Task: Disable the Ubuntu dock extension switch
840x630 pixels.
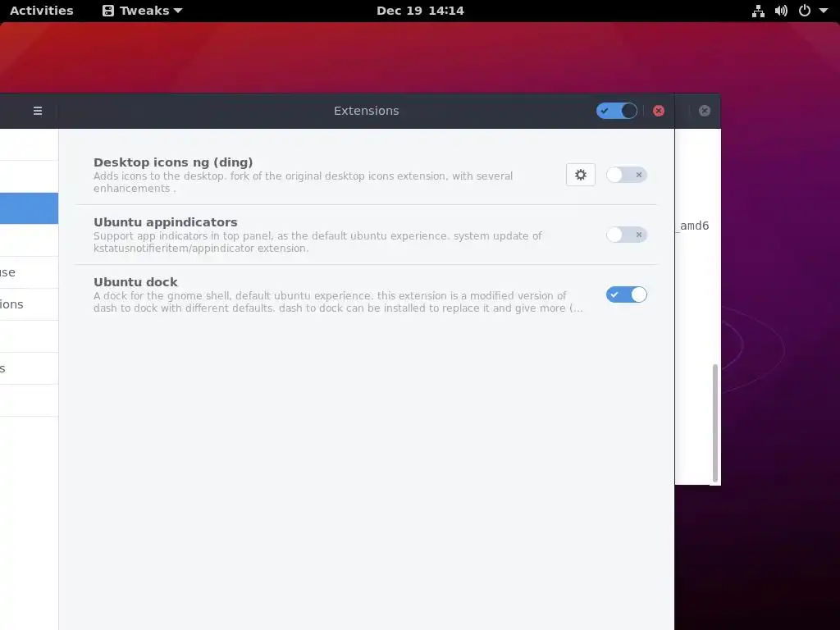Action: coord(626,294)
